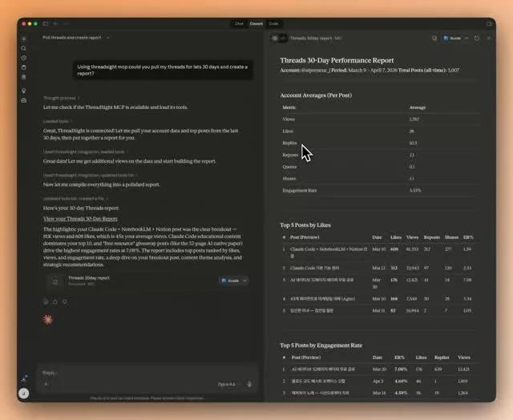Click file icon of Threads 30day report card
The image size is (513, 420).
tap(55, 281)
